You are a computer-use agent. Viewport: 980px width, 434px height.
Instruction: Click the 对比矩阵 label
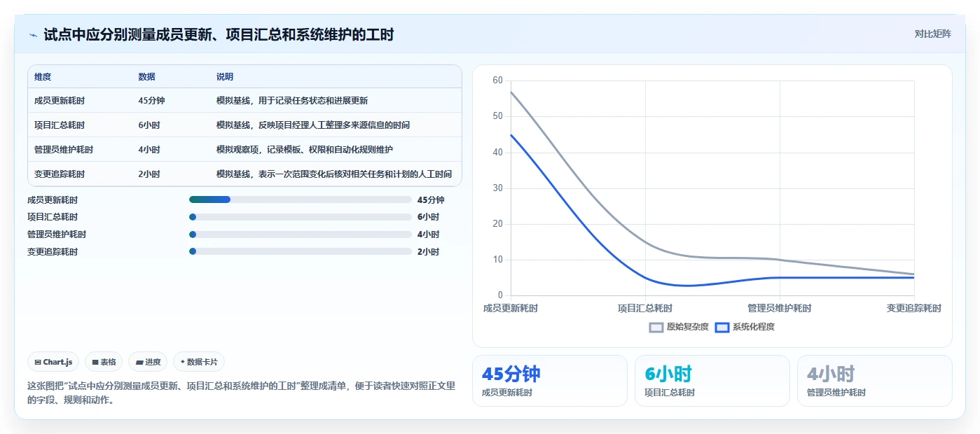tap(932, 34)
